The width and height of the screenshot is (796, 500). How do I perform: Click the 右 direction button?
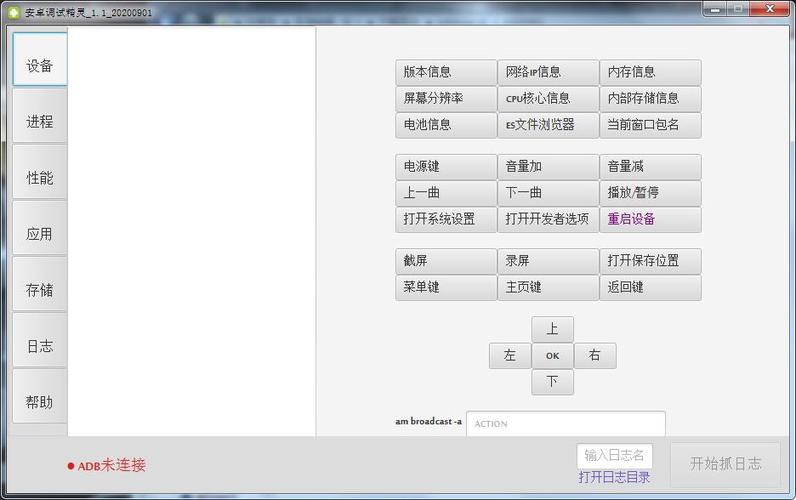pos(595,356)
